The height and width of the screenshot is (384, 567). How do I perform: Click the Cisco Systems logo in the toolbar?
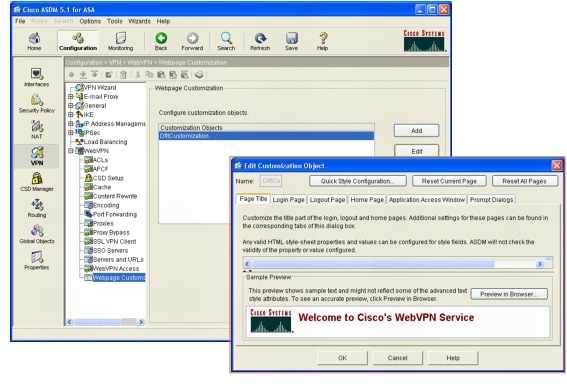pos(425,40)
